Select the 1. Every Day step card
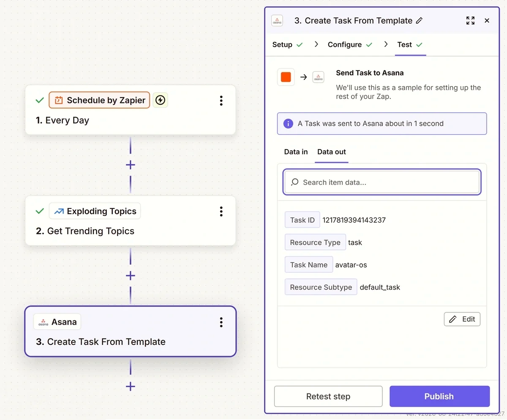This screenshot has width=507, height=420. point(130,110)
